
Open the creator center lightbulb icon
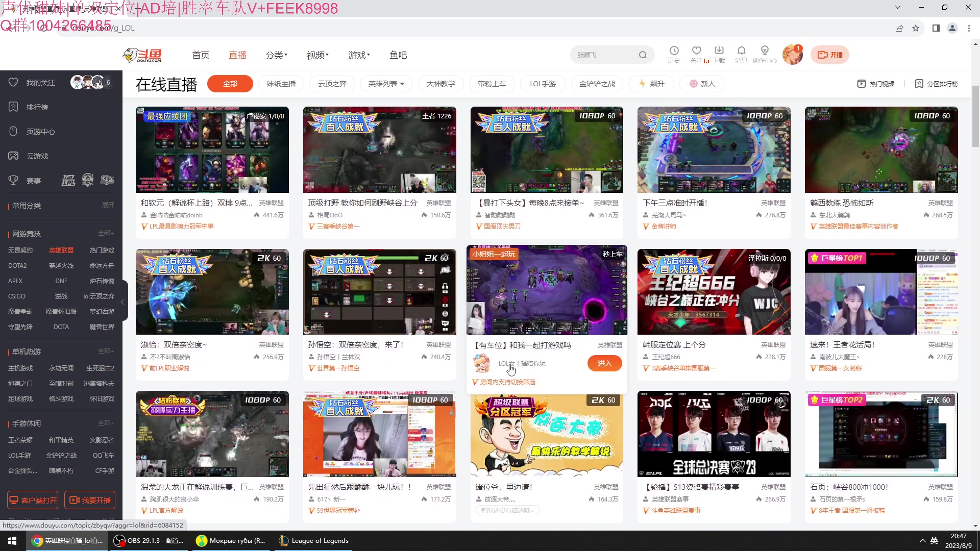point(764,51)
